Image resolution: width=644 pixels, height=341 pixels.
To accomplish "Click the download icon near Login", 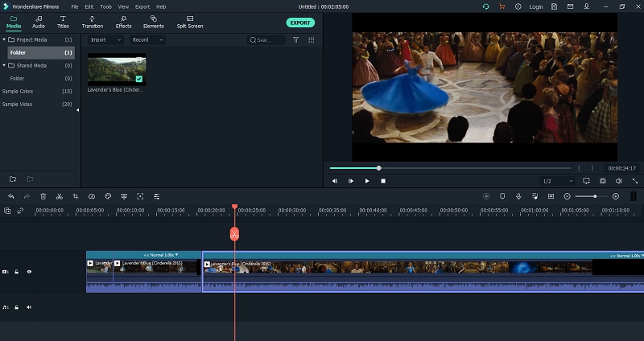I will click(587, 6).
